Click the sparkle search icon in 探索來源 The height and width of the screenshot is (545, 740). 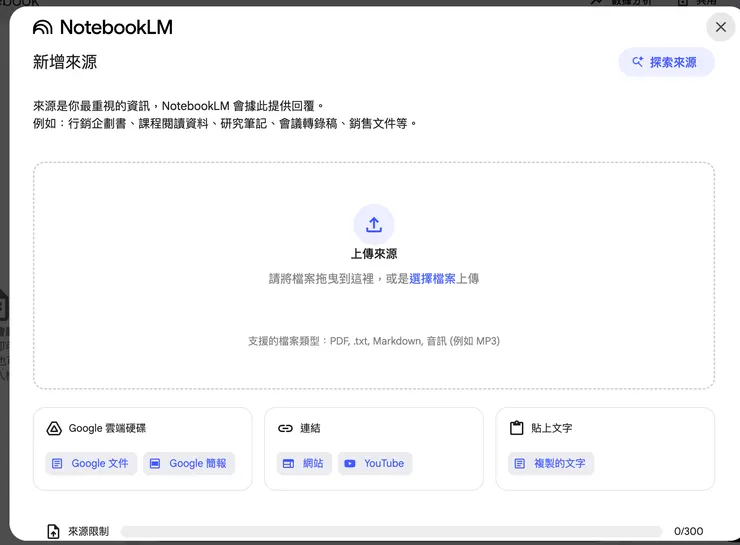(x=638, y=61)
